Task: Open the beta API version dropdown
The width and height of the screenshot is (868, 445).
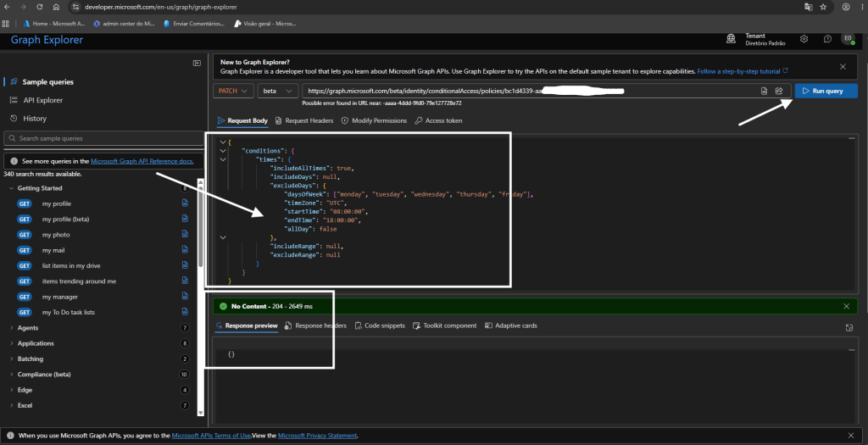Action: pyautogui.click(x=277, y=91)
